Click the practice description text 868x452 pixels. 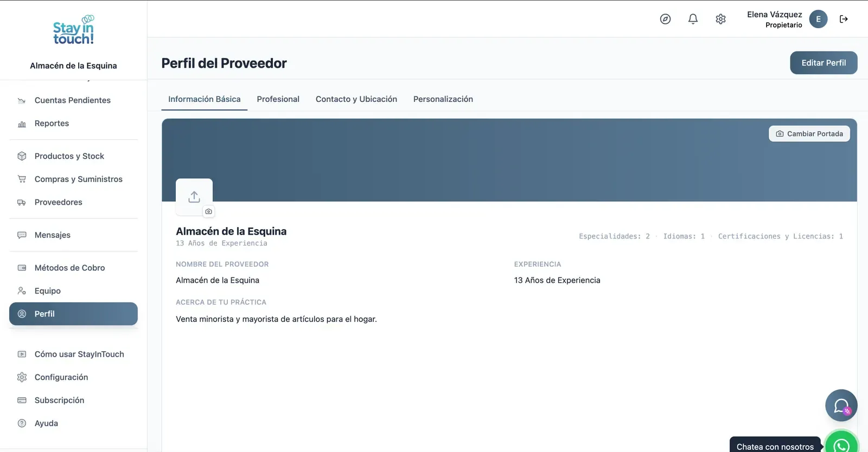coord(276,319)
